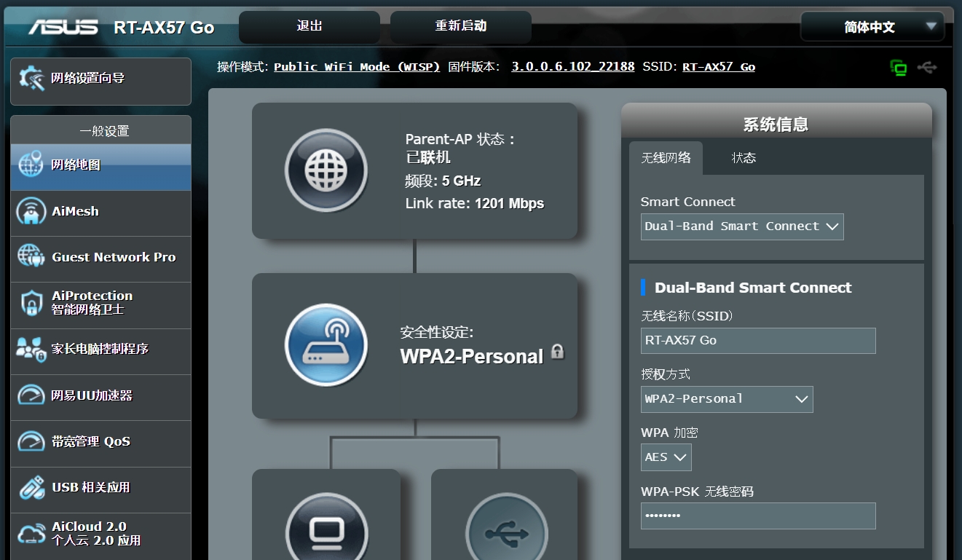Click the 频段: 5 GHz text
The height and width of the screenshot is (560, 962).
tap(443, 181)
